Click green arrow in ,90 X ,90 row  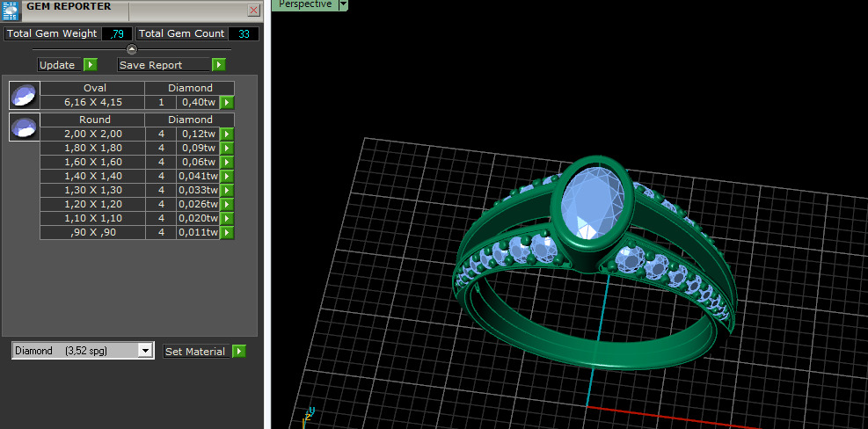click(227, 232)
